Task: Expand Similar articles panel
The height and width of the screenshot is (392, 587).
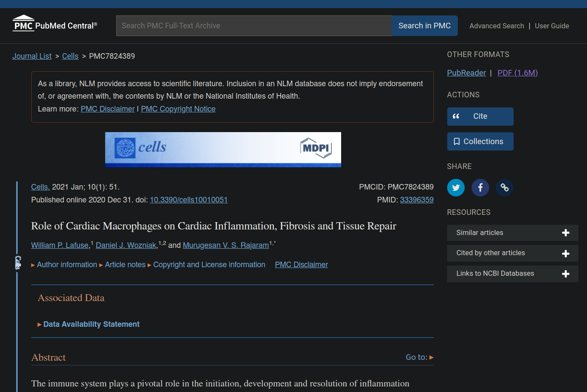Action: click(x=512, y=233)
